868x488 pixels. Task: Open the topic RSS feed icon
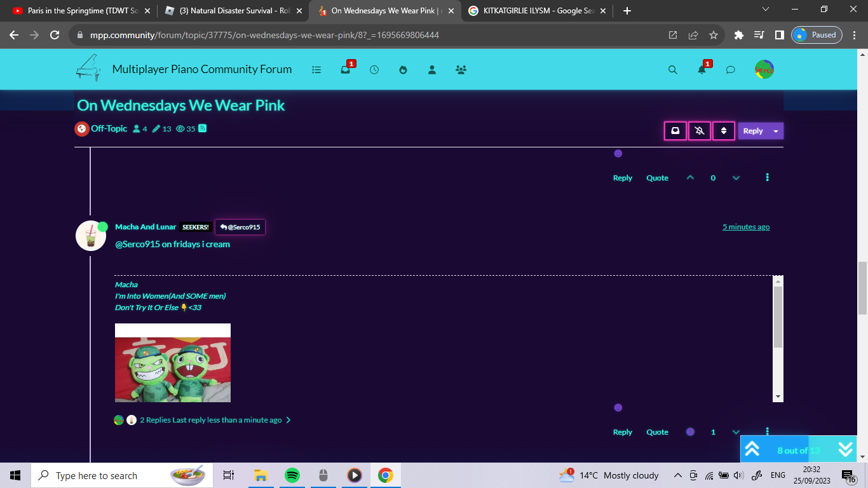tap(203, 128)
